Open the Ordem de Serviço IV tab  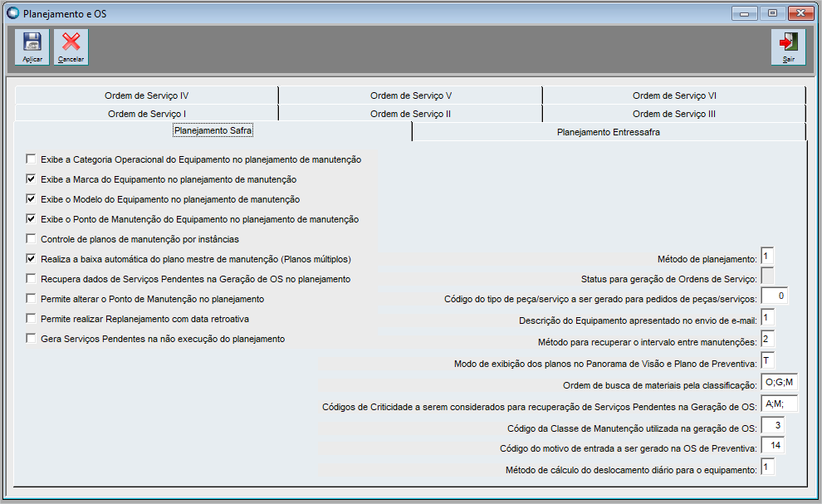[x=147, y=95]
